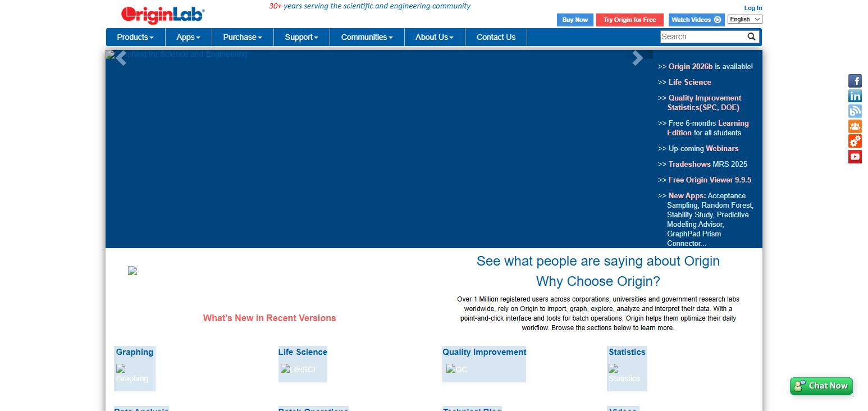Click the Life Science tile heading
868x411 pixels.
(x=303, y=352)
